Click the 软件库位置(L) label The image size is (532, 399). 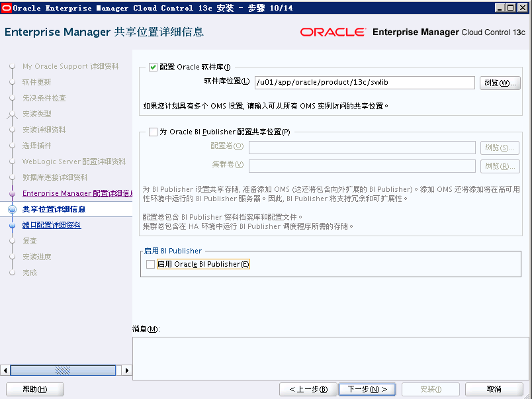coord(227,81)
